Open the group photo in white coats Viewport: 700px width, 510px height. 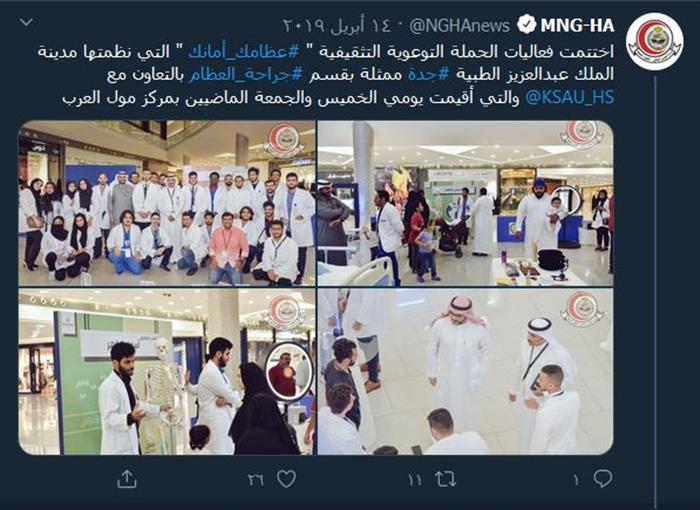(167, 203)
